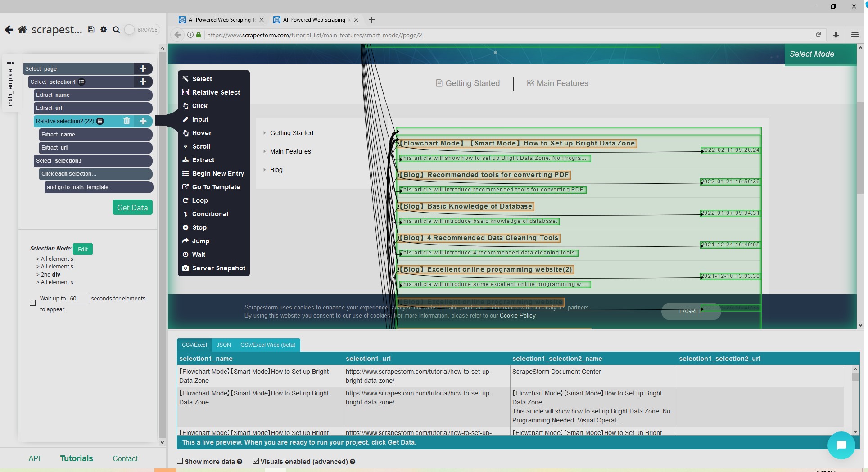Enable the Wait up to seconds checkbox
This screenshot has width=868, height=472.
click(32, 303)
